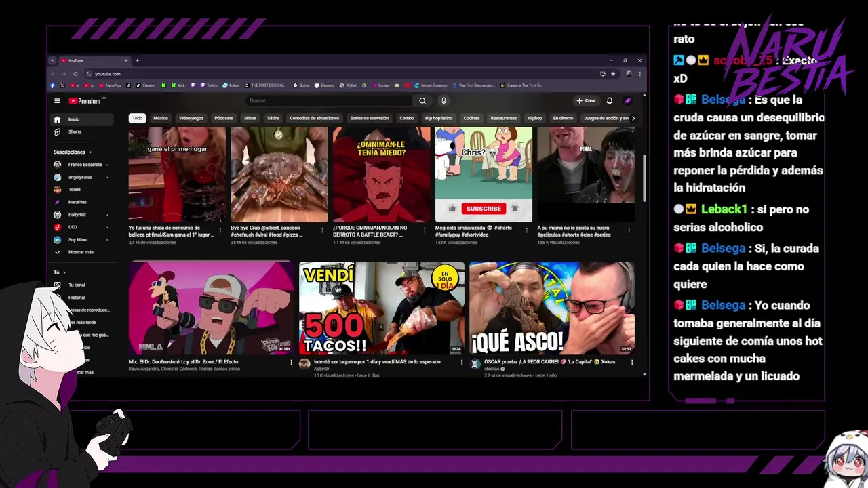Click the Crear button
Screen dimensions: 868x488
point(587,100)
